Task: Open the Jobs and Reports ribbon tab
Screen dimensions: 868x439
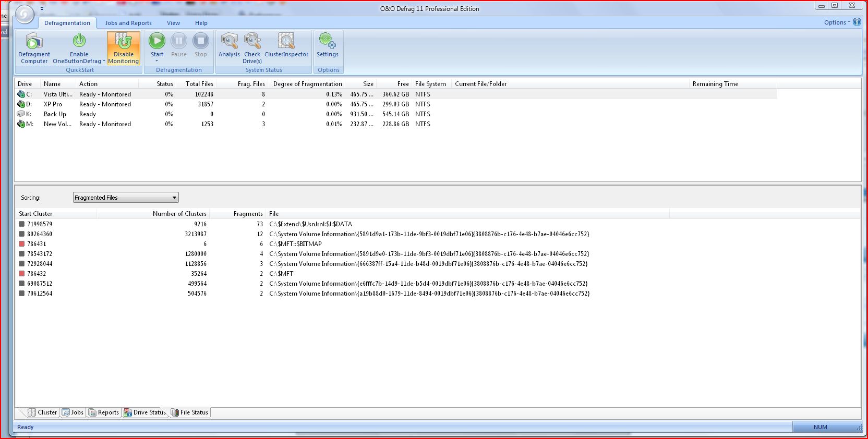Action: [x=128, y=23]
